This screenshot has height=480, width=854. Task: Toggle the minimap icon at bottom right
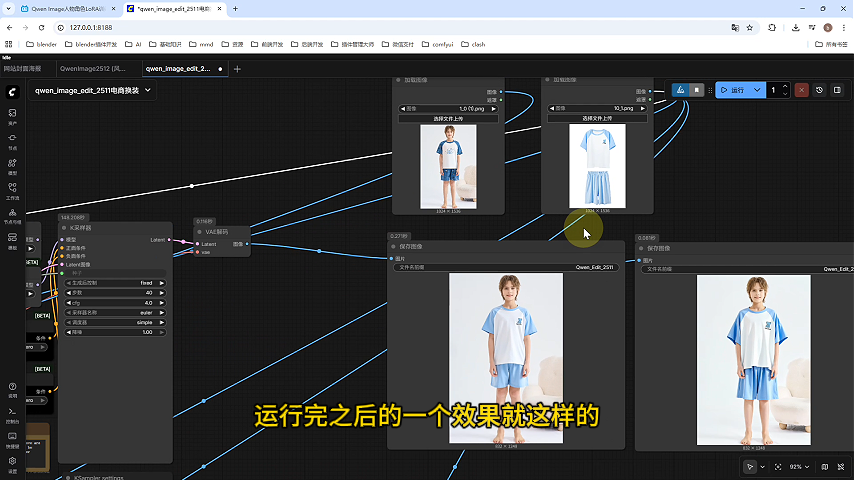(x=825, y=467)
